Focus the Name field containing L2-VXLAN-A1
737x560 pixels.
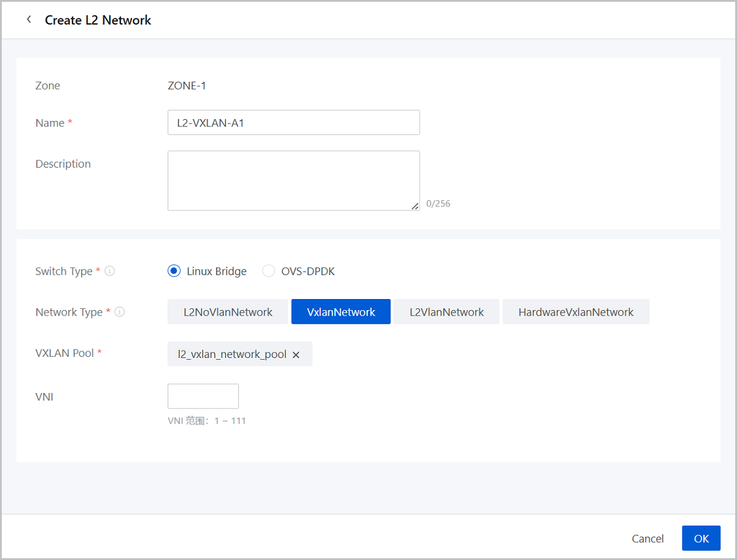click(294, 123)
